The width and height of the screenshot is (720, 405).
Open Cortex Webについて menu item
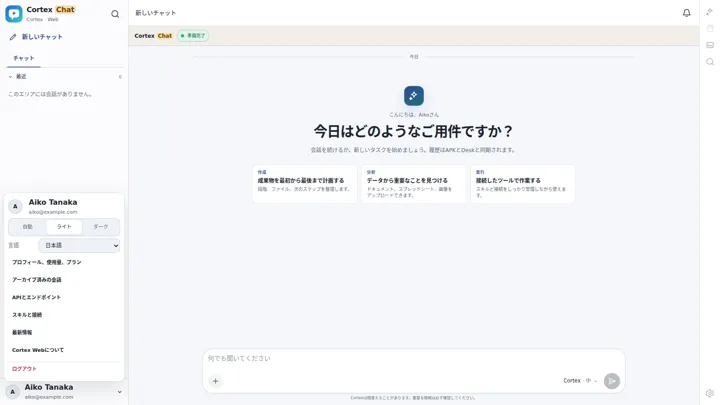click(64, 350)
